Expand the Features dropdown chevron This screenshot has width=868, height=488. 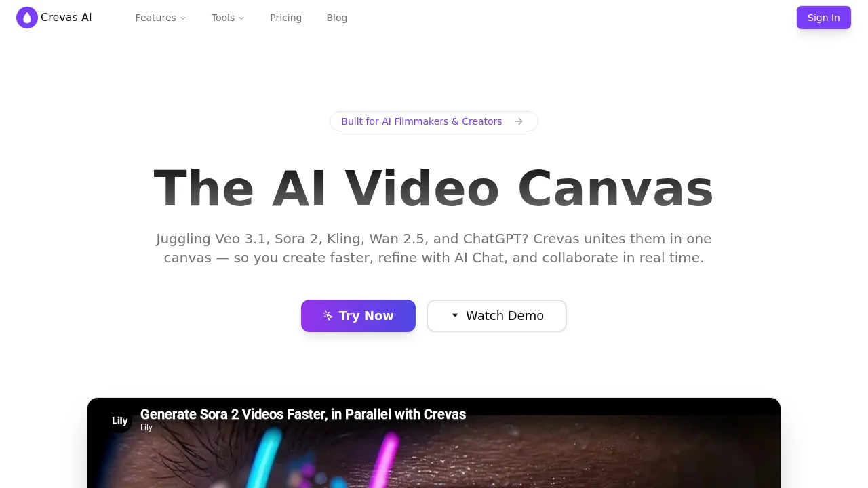(183, 18)
